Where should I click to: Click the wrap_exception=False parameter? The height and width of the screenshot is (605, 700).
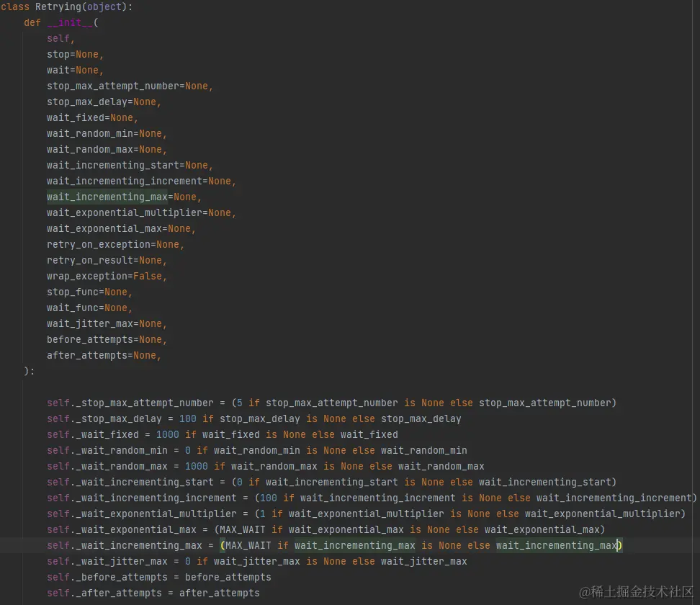pos(107,276)
